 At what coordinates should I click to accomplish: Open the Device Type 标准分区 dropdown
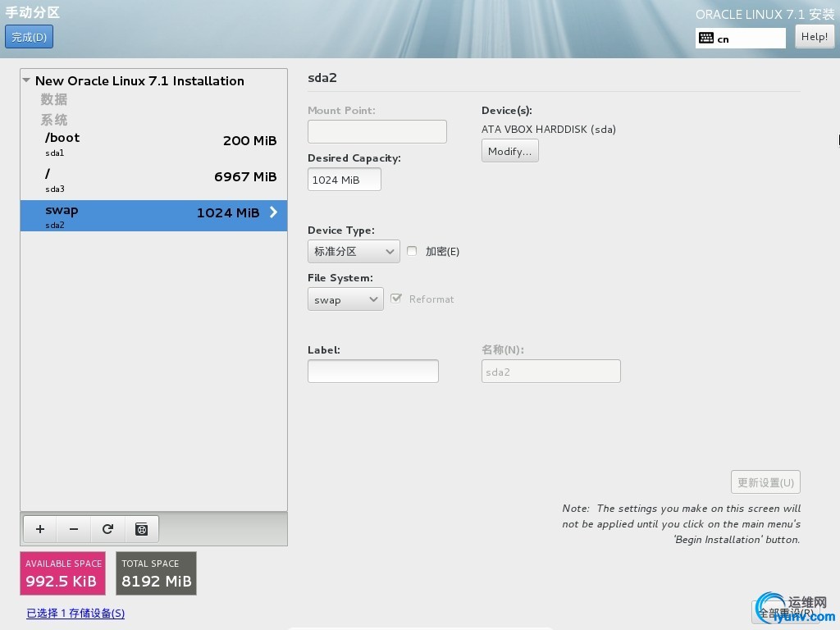point(354,251)
